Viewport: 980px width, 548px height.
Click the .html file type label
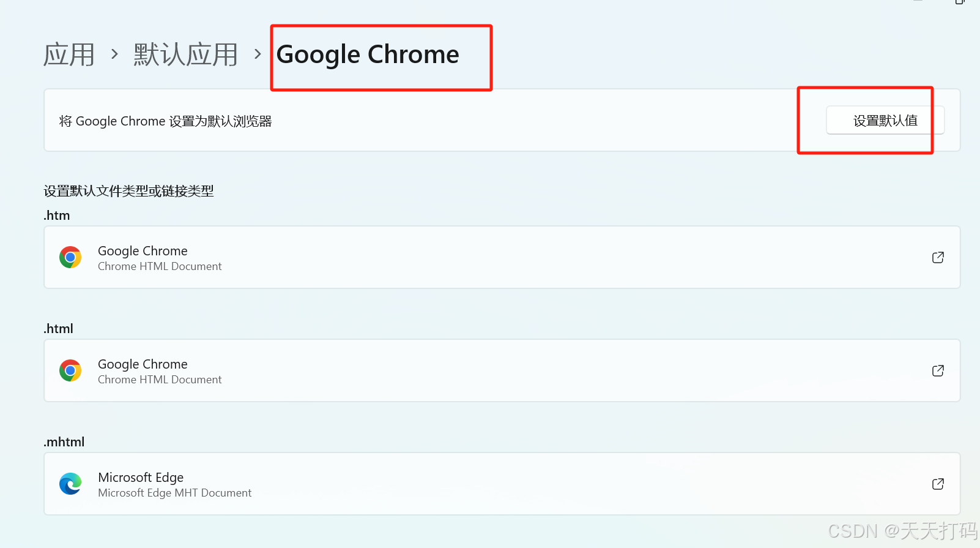point(59,329)
